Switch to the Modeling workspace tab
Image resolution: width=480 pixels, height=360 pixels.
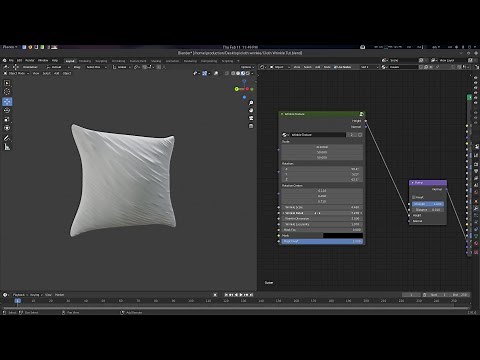[x=85, y=61]
